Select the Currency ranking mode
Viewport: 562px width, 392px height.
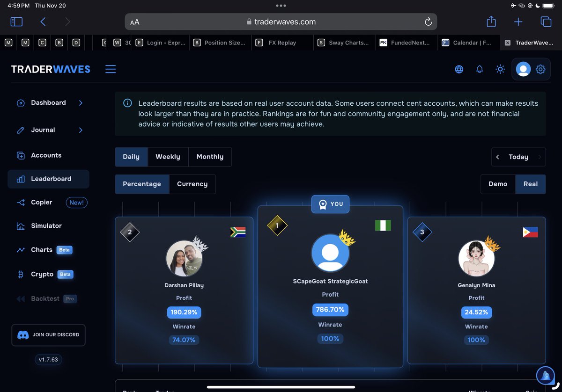point(192,184)
